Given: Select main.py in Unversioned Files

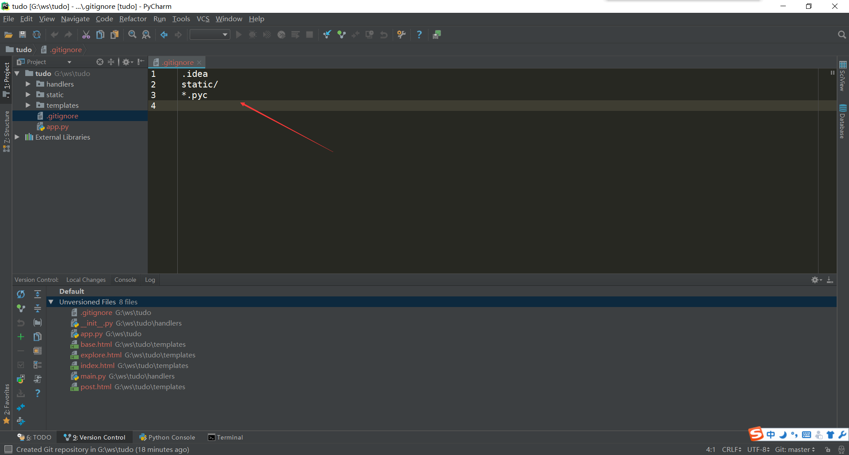Looking at the screenshot, I should click(x=93, y=376).
